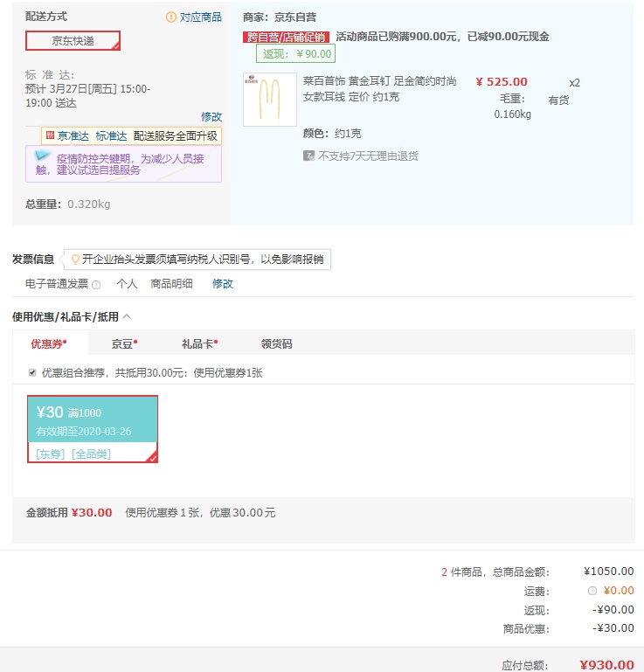Click 修改 under delivery time

click(211, 116)
